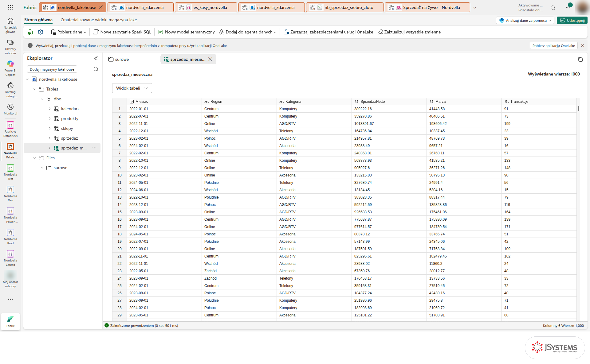The height and width of the screenshot is (364, 590).
Task: Click Nowy model semantyczny
Action: (x=187, y=32)
